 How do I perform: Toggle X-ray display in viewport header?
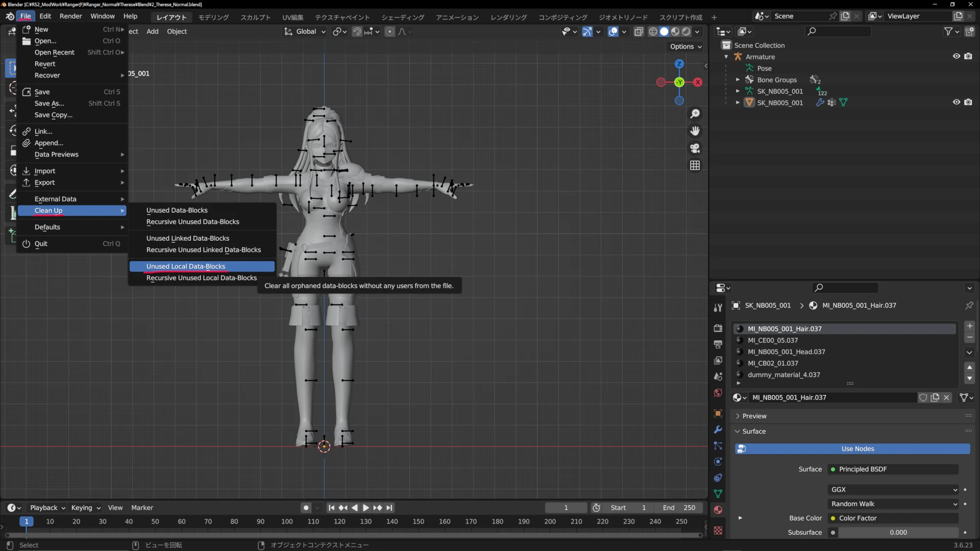639,32
